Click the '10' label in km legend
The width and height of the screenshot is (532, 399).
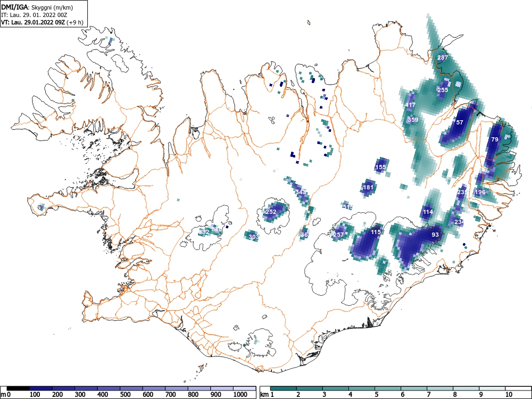point(508,395)
